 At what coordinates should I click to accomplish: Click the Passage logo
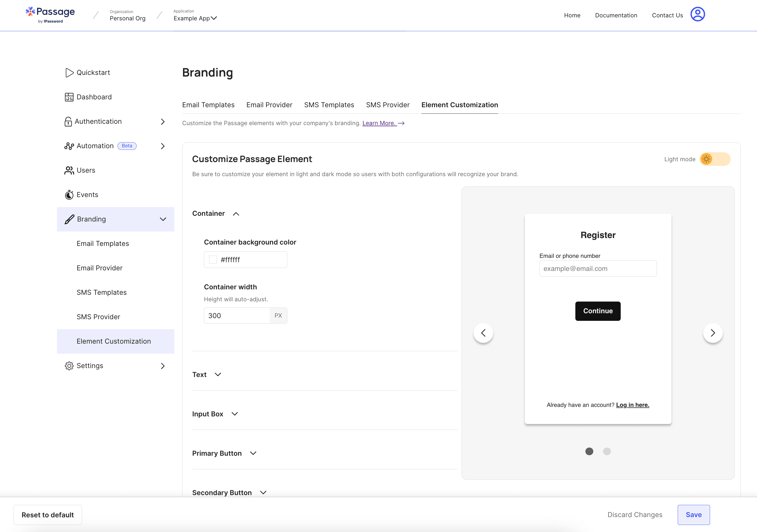point(51,14)
